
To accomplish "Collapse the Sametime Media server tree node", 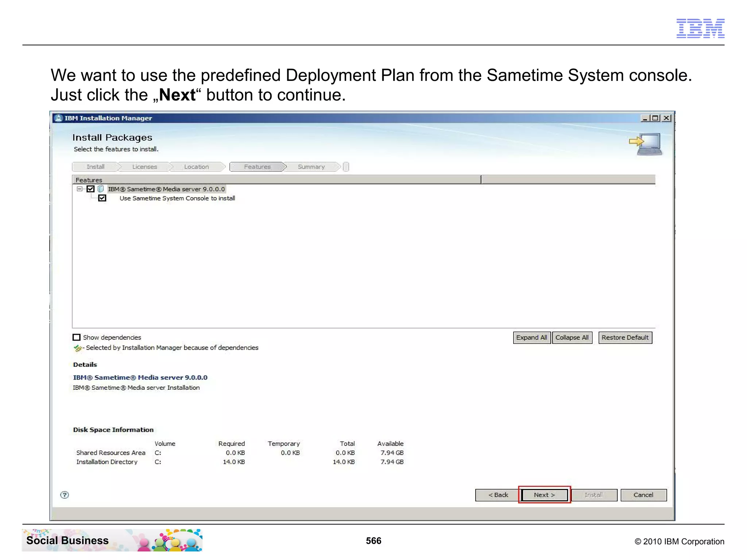I will (79, 189).
